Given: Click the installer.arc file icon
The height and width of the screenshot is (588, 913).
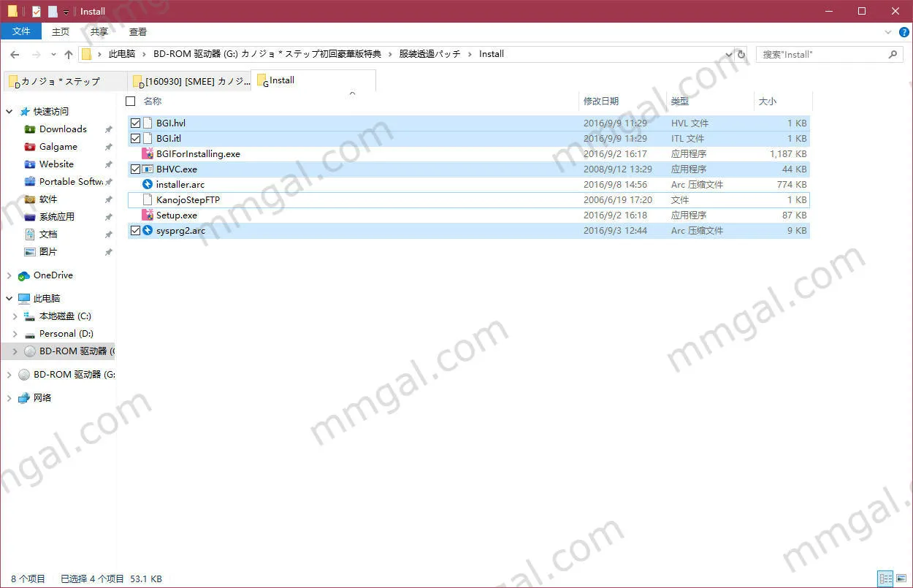Looking at the screenshot, I should pyautogui.click(x=147, y=185).
